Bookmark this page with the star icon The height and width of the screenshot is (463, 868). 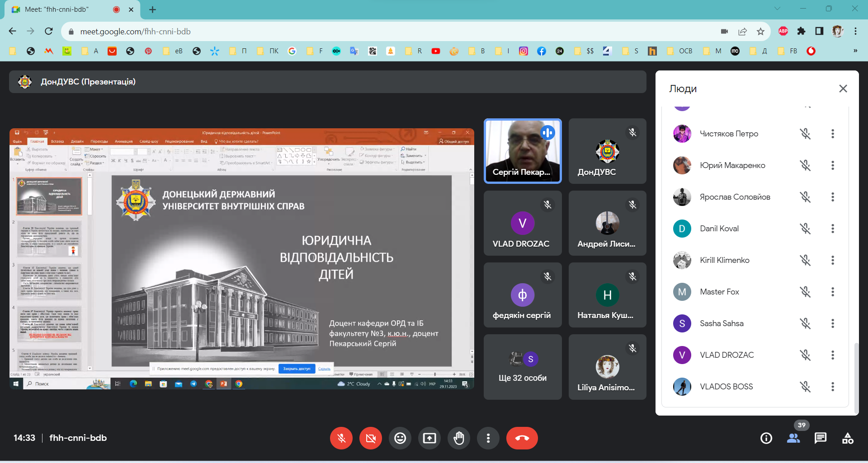coord(760,31)
